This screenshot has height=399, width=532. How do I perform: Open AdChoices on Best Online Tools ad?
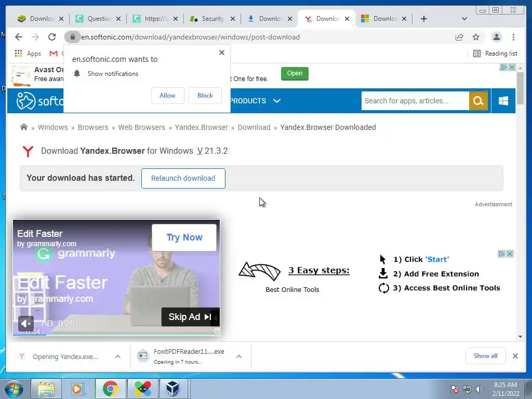pyautogui.click(x=501, y=254)
